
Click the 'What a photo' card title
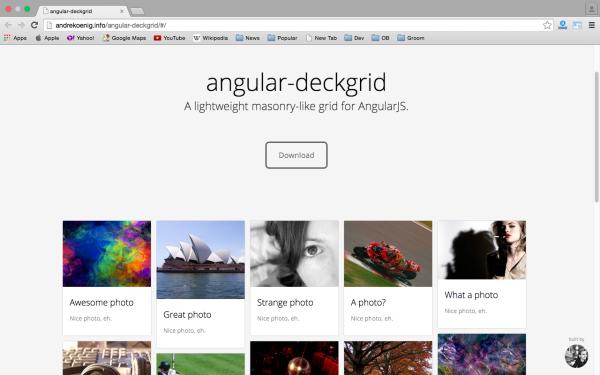tap(471, 295)
